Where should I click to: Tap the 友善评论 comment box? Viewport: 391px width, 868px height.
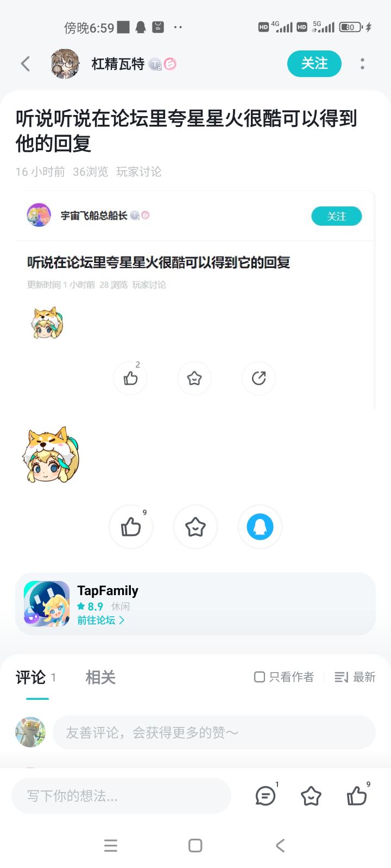pos(214,732)
